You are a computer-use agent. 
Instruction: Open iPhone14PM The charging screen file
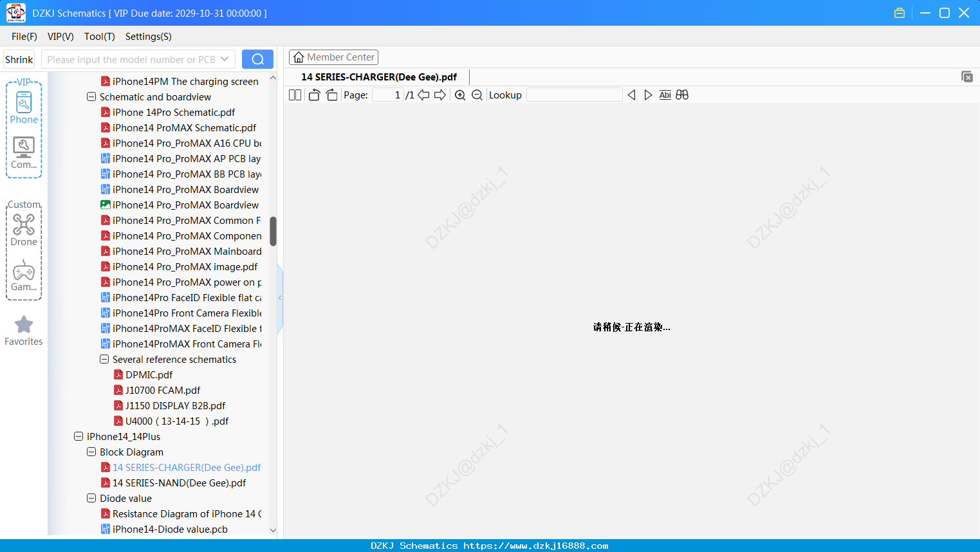(180, 82)
